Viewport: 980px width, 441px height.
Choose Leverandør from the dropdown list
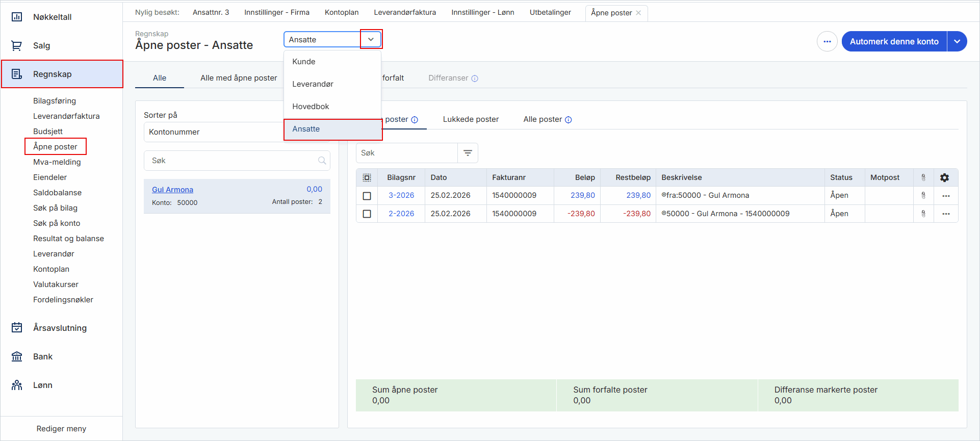[x=313, y=84]
